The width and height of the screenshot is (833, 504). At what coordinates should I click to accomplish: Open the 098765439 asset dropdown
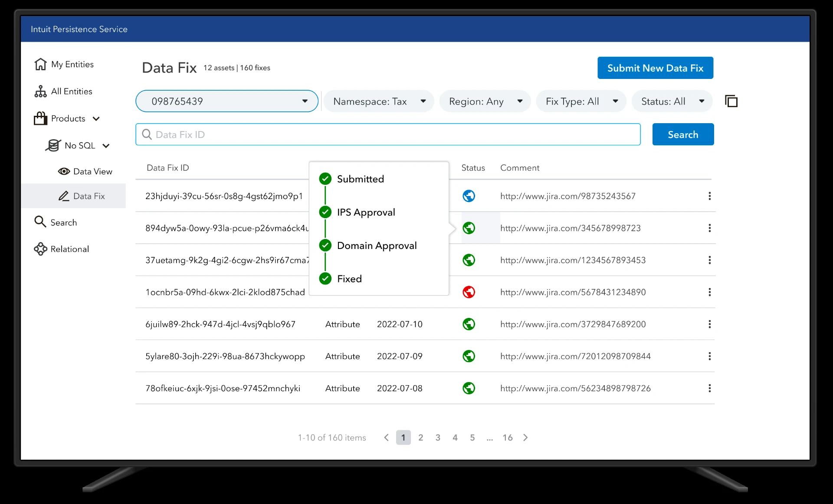[227, 101]
